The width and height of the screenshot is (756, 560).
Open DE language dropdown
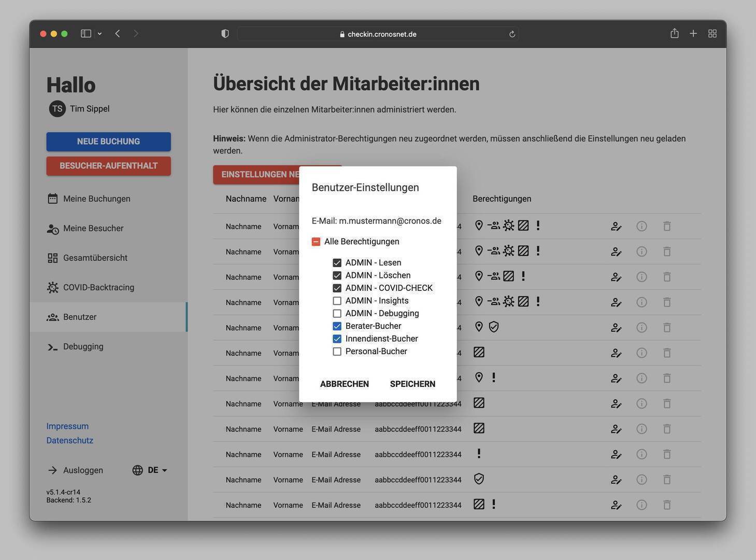click(x=150, y=470)
